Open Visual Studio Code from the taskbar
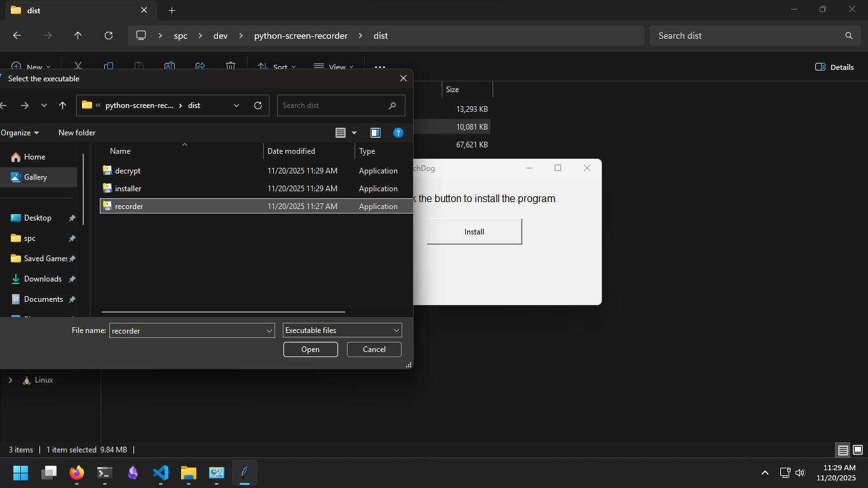The width and height of the screenshot is (868, 488). 161,473
